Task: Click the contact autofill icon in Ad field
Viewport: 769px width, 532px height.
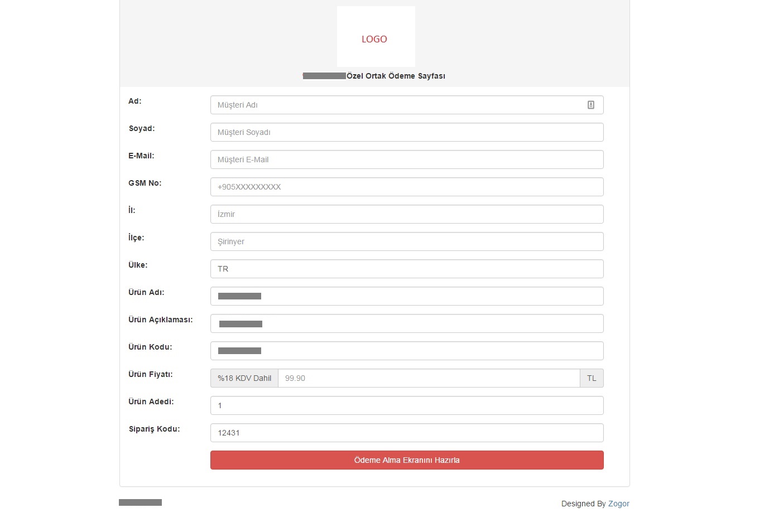Action: [x=591, y=104]
